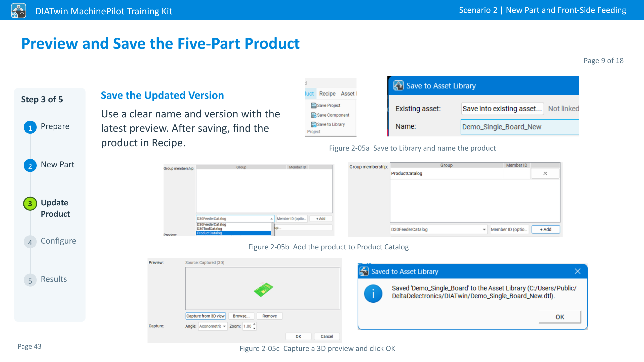Click the DIATwin MachinePilot logo icon
Viewport: 644px width, 362px height.
coord(18,11)
